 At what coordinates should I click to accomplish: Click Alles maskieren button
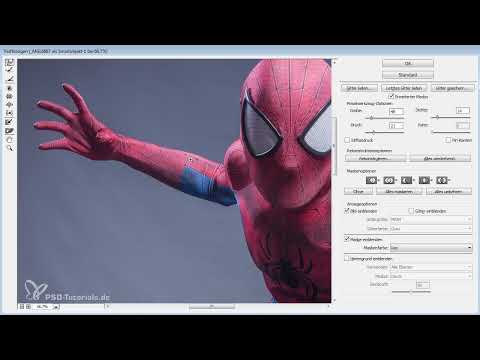click(399, 191)
